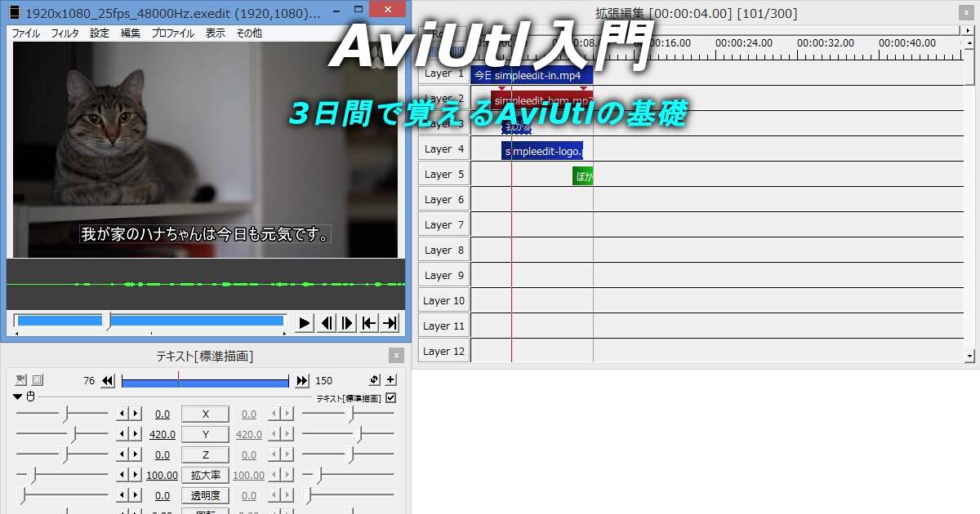Collapse the parameters section with the triangle

pos(17,397)
